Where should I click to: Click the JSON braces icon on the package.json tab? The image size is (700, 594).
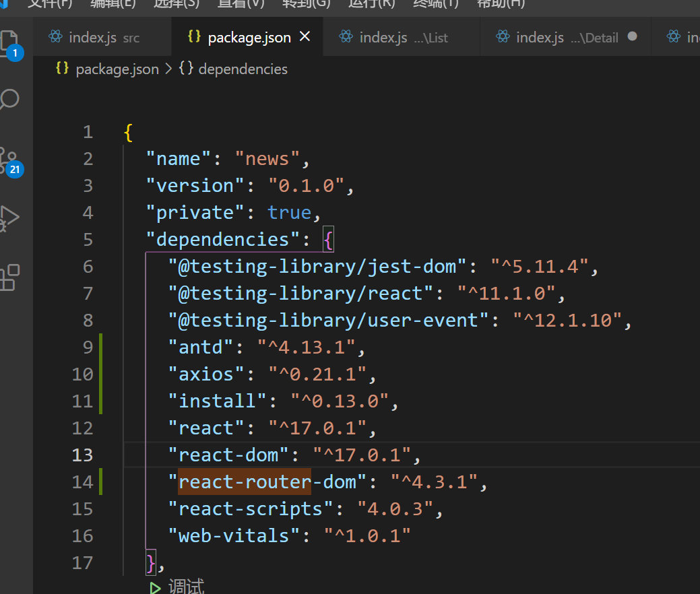pyautogui.click(x=194, y=36)
